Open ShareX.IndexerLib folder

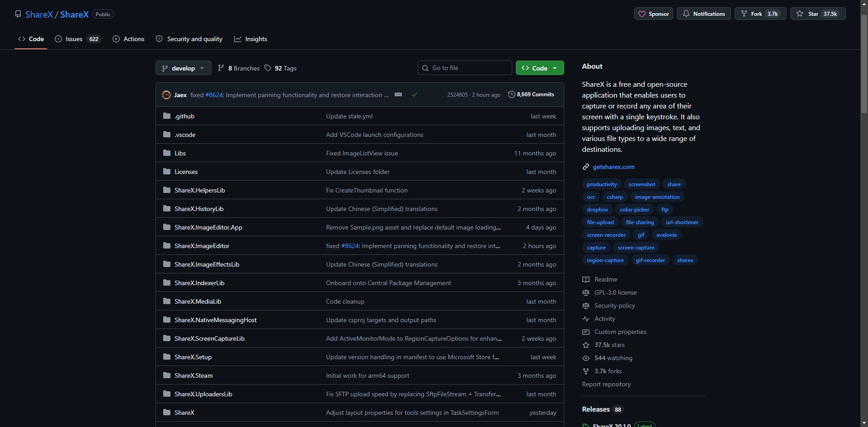(x=199, y=283)
